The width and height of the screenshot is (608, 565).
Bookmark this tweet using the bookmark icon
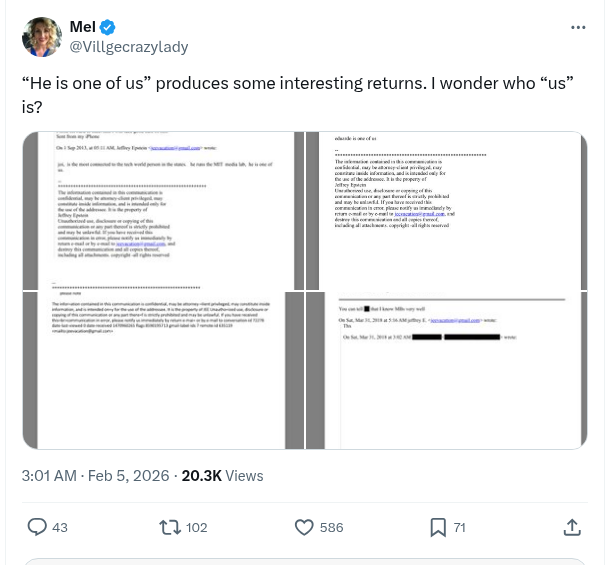(437, 526)
